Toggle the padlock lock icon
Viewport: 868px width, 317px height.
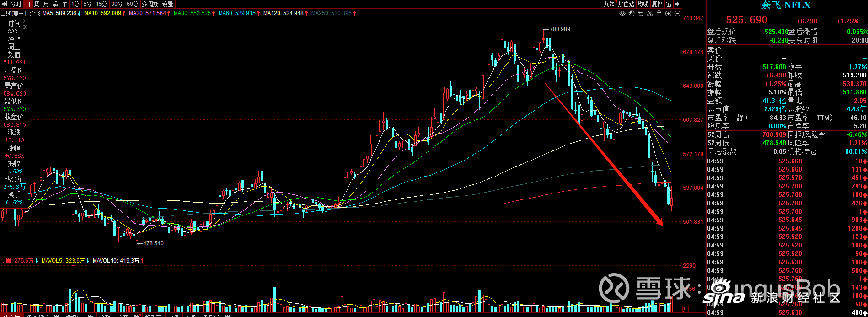point(659,14)
